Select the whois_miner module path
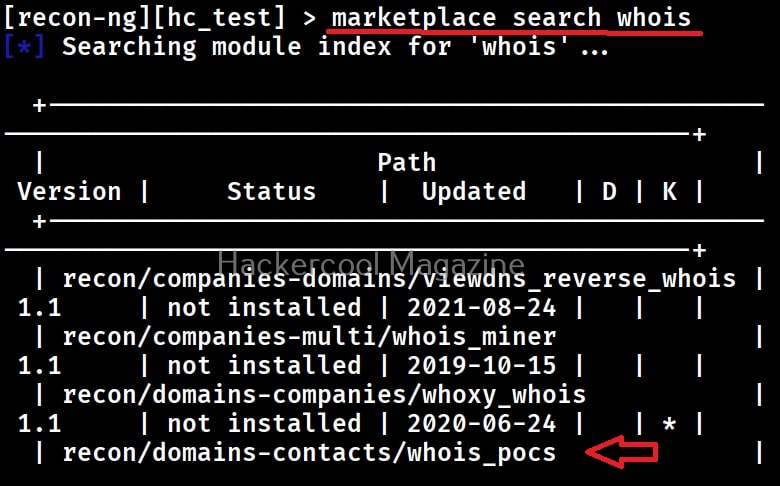The image size is (780, 486). point(309,336)
